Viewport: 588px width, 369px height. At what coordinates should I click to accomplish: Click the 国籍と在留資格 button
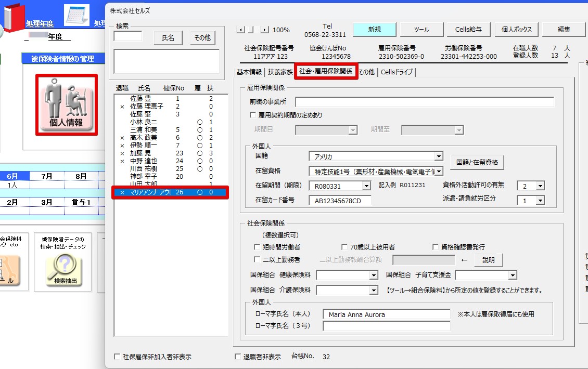point(477,162)
